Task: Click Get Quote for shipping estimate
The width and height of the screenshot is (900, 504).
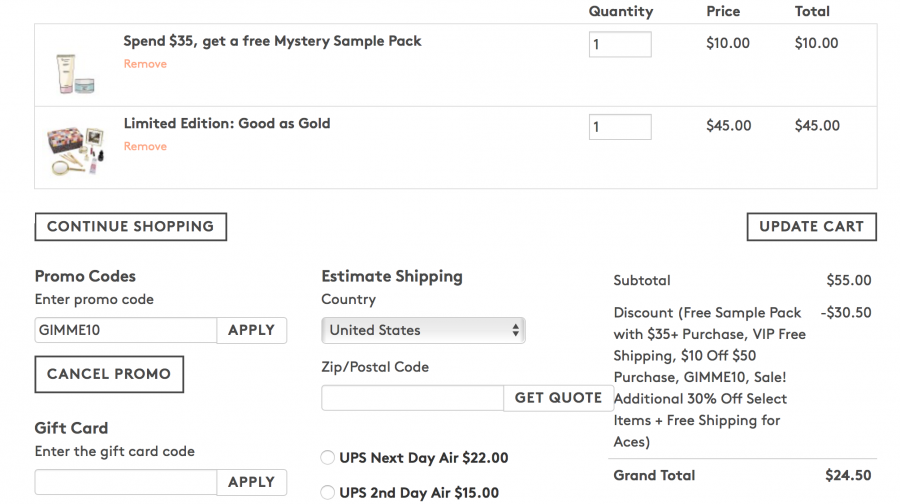Action: [x=557, y=398]
